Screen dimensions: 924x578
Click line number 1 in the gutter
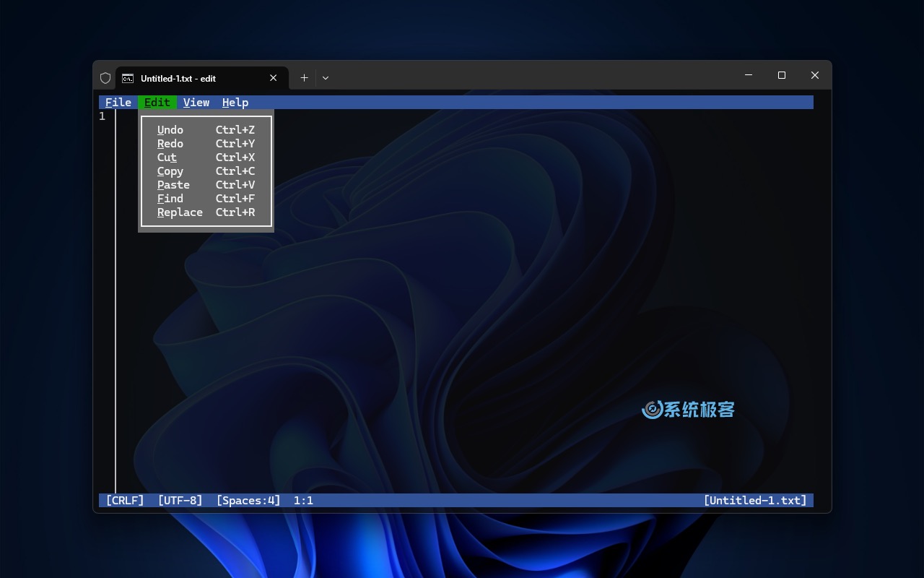coord(103,116)
